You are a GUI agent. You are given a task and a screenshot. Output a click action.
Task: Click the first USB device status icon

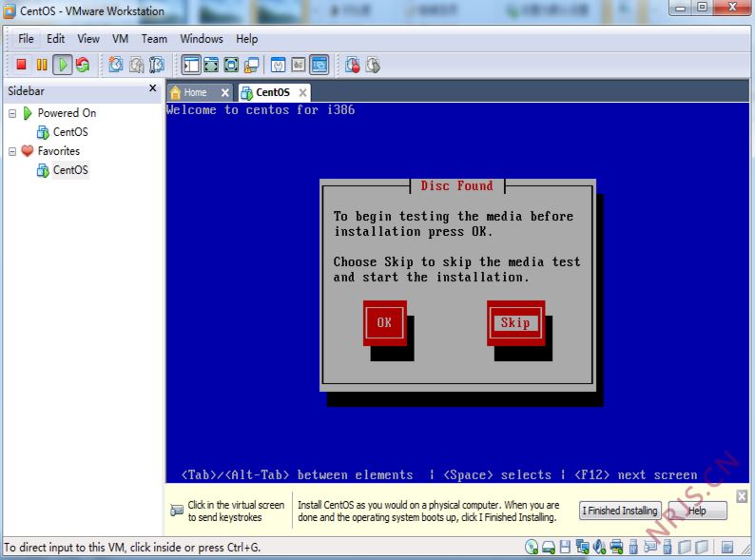point(633,547)
